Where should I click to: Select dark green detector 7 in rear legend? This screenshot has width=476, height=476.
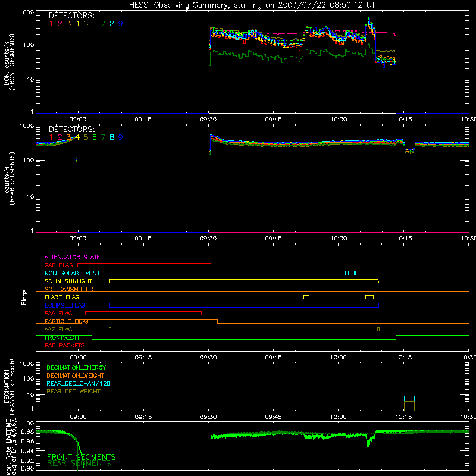coord(103,137)
